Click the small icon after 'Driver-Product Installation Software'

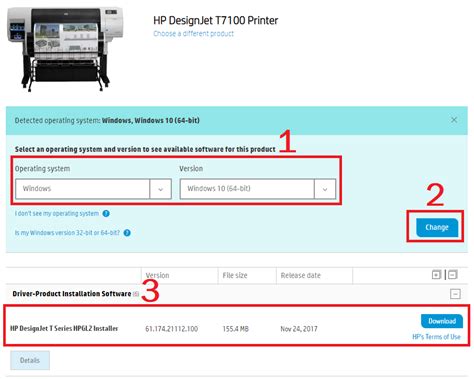click(x=136, y=294)
